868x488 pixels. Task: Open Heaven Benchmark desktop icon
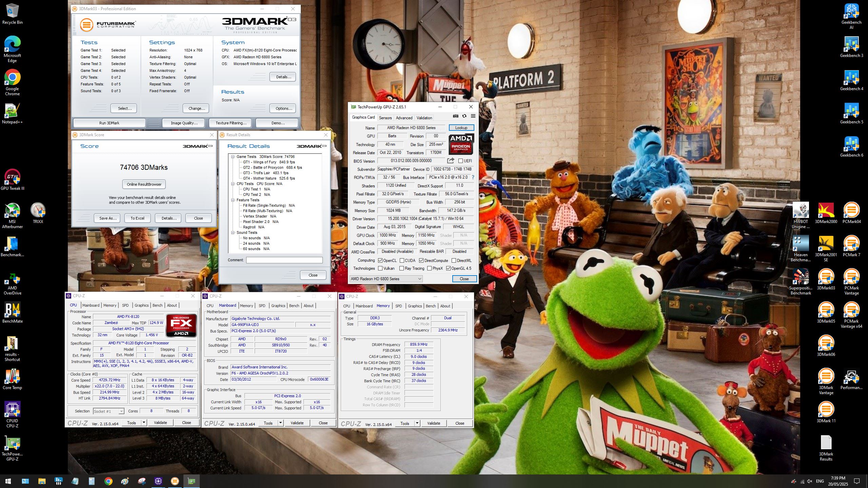pyautogui.click(x=801, y=248)
